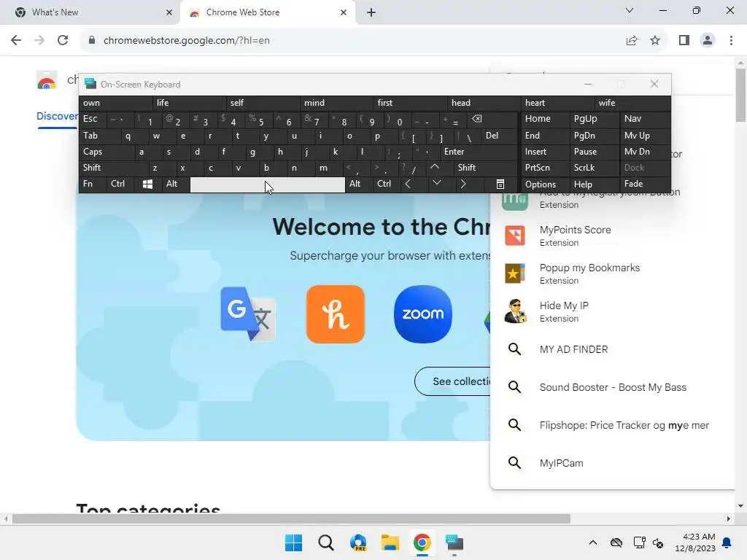
Task: Open the MyPoints Score extension suggestion
Action: [612, 236]
